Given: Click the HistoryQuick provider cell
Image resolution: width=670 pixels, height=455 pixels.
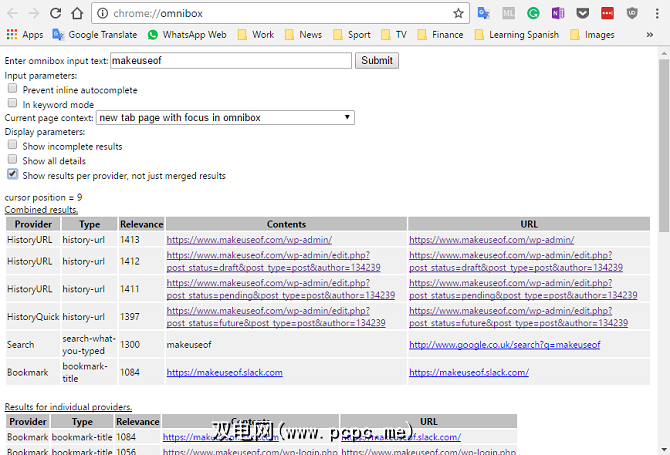Looking at the screenshot, I should pyautogui.click(x=33, y=317).
